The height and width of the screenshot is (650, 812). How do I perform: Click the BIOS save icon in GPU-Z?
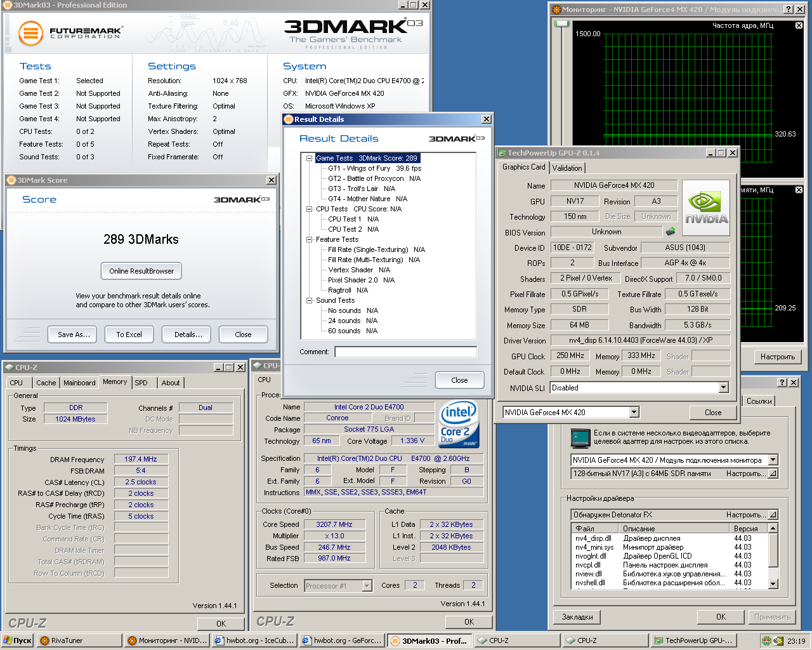click(x=670, y=232)
